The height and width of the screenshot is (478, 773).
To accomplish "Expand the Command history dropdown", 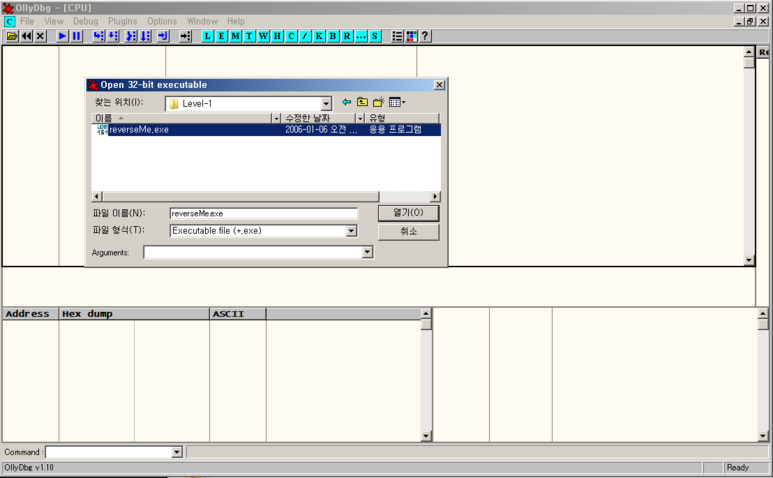I will click(177, 452).
